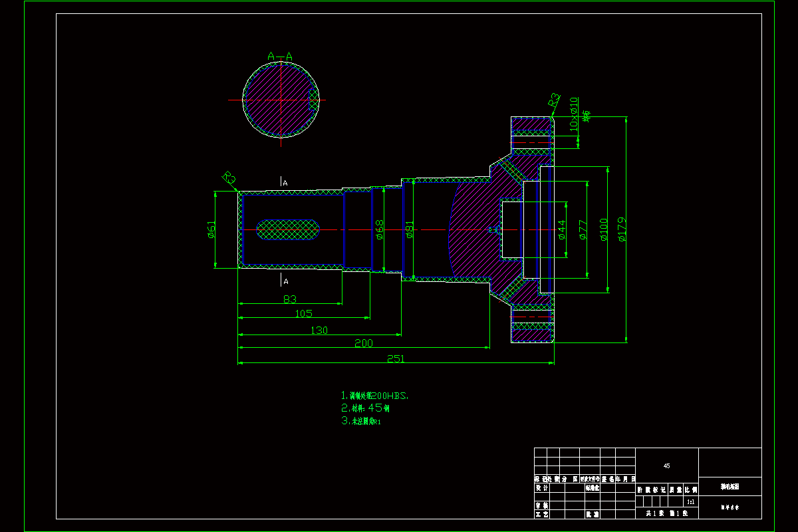Click the 83 length dimension
The width and height of the screenshot is (798, 532).
(x=290, y=299)
